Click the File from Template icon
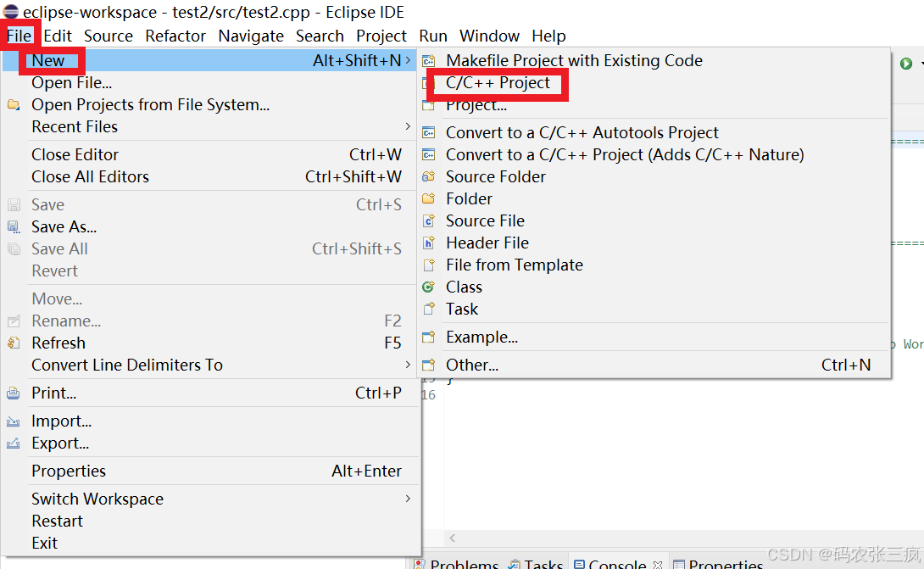Image resolution: width=924 pixels, height=569 pixels. pyautogui.click(x=429, y=265)
